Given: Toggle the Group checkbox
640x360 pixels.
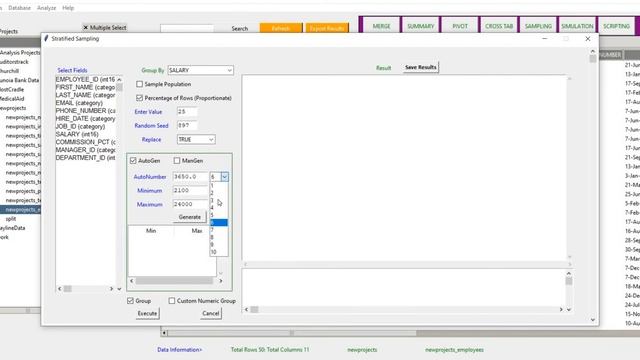Looking at the screenshot, I should point(130,301).
